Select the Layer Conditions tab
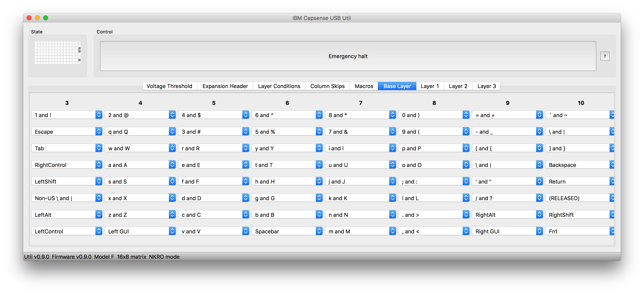The image size is (644, 294). pyautogui.click(x=279, y=86)
